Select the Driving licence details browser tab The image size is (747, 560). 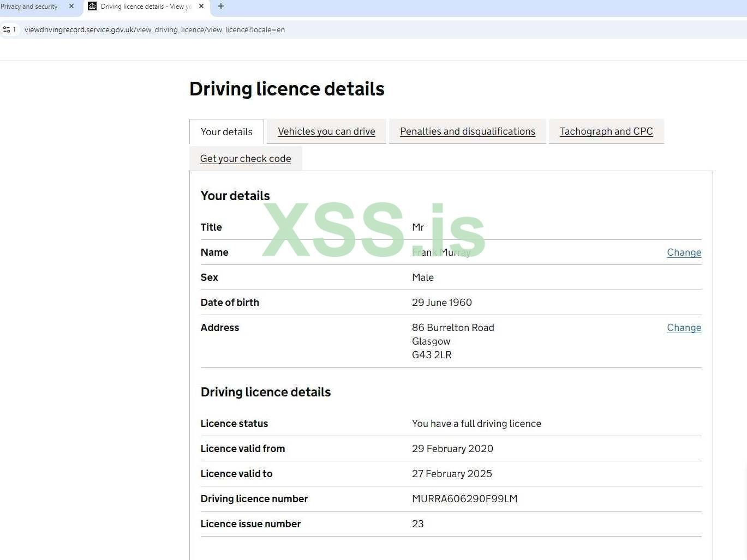[x=145, y=7]
